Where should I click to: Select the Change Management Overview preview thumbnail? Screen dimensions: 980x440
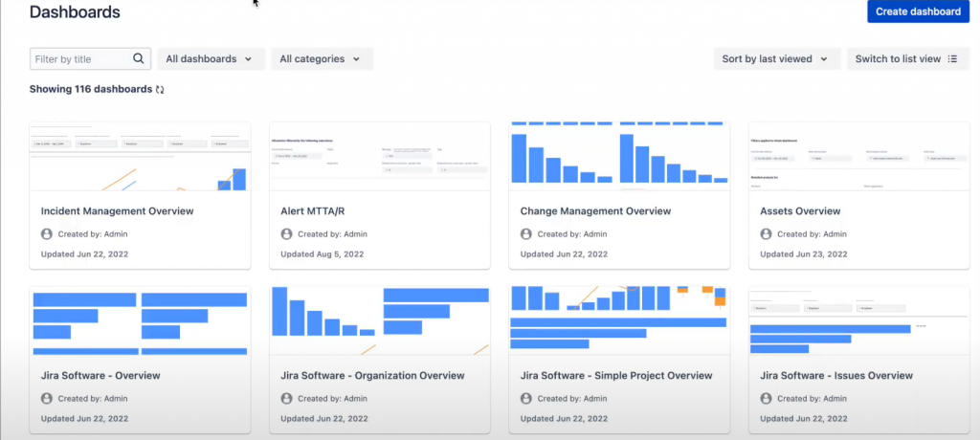point(618,157)
